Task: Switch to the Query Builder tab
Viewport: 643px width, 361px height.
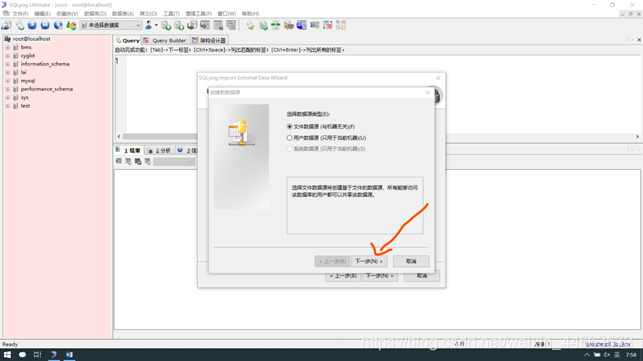Action: pos(166,40)
